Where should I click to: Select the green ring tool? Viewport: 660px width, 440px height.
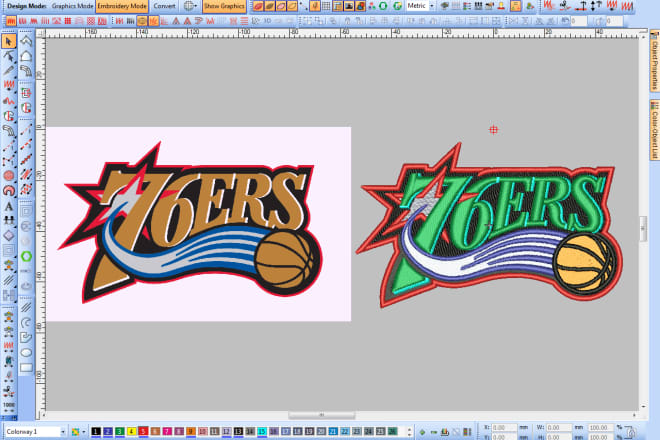[26, 256]
